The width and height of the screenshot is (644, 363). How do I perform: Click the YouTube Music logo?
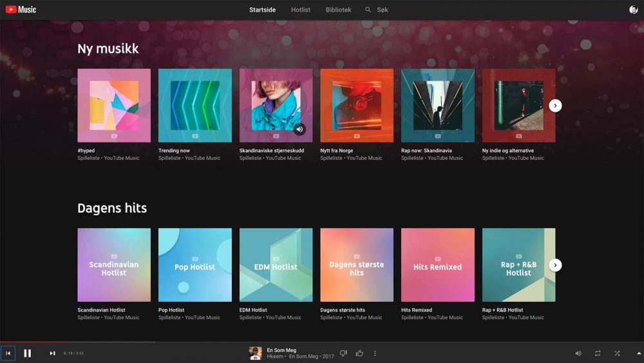[x=21, y=10]
